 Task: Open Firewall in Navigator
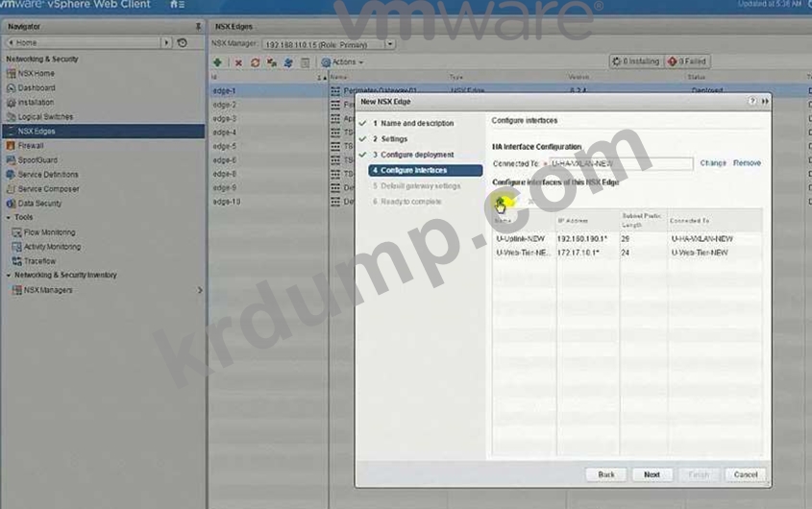point(31,146)
